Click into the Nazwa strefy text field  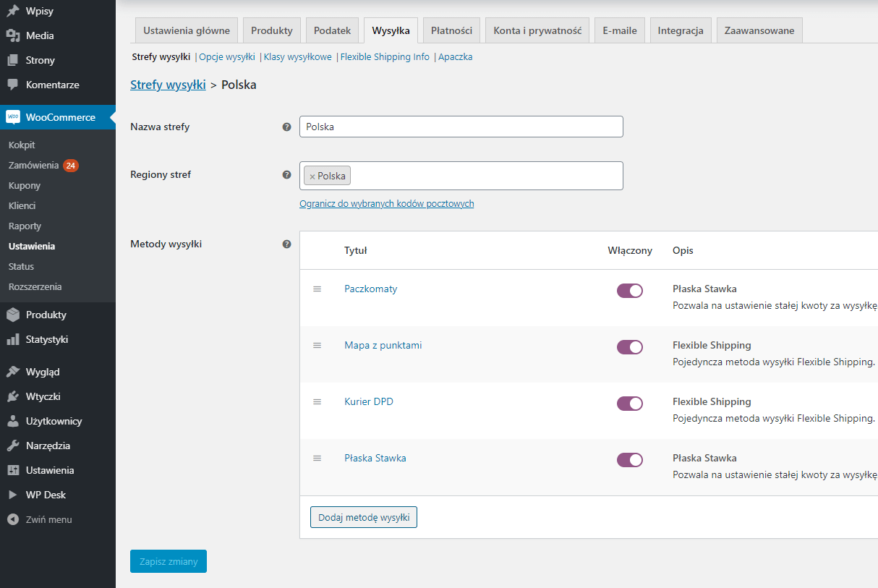[461, 127]
